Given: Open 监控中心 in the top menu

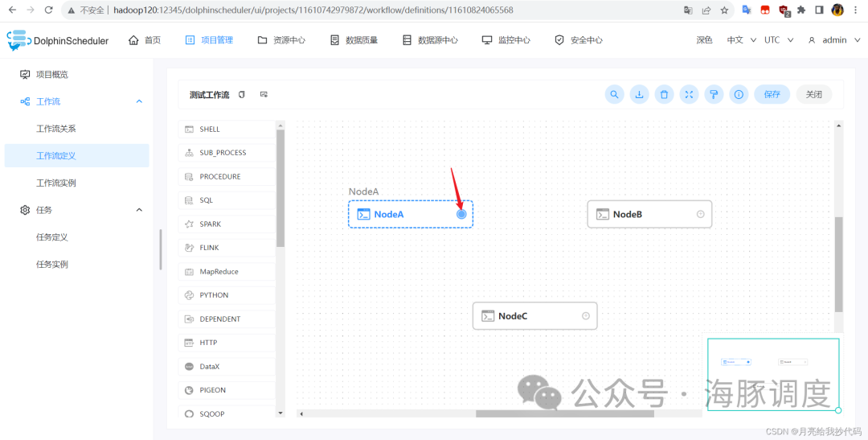Looking at the screenshot, I should point(506,40).
